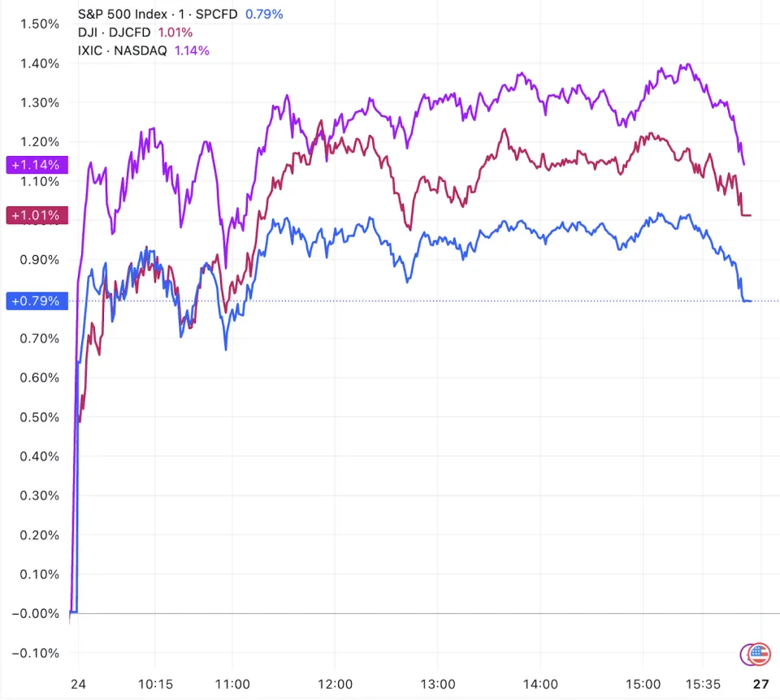
Task: Click the purple +1.14% axis price label
Action: [36, 165]
